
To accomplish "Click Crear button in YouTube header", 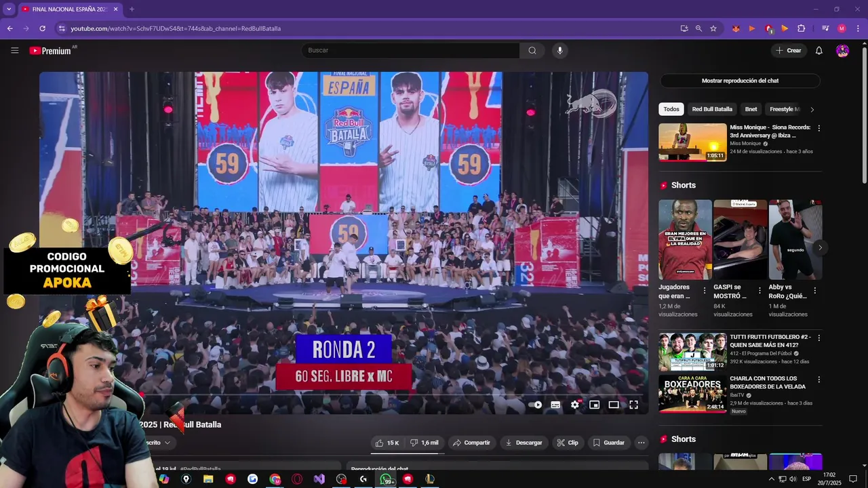I will coord(789,50).
